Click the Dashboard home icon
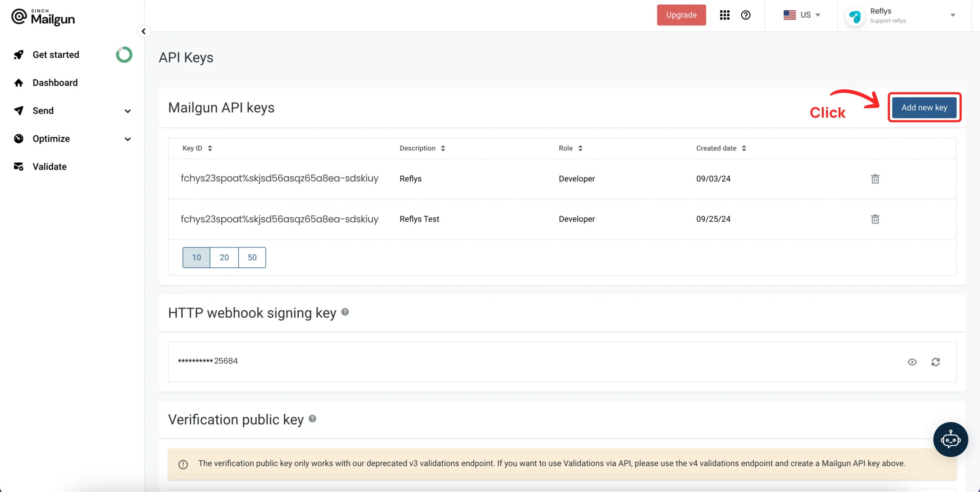This screenshot has width=980, height=492. [x=18, y=83]
